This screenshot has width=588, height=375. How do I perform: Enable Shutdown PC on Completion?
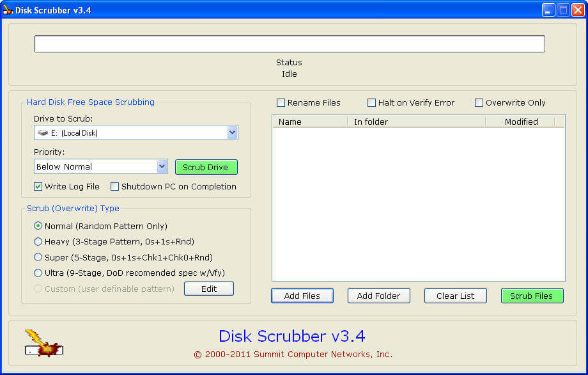[x=115, y=187]
